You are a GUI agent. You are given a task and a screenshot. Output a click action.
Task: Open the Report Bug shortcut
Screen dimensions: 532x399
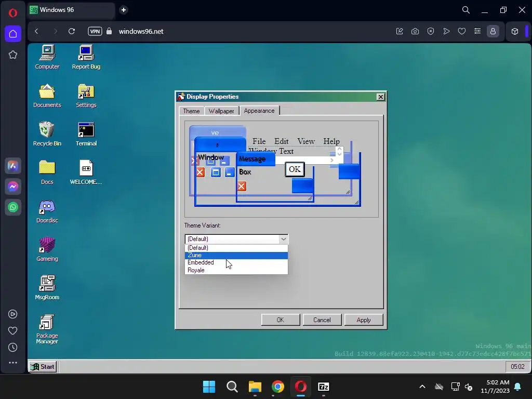click(86, 57)
